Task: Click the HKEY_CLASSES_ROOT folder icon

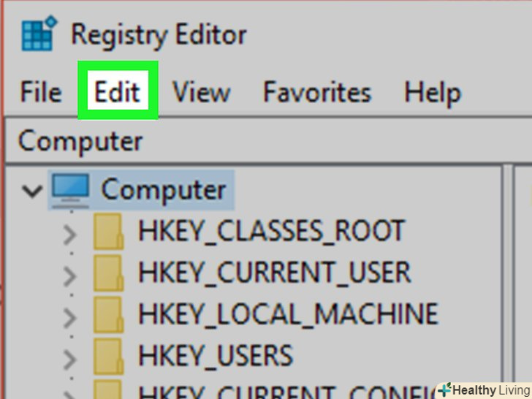Action: (109, 232)
